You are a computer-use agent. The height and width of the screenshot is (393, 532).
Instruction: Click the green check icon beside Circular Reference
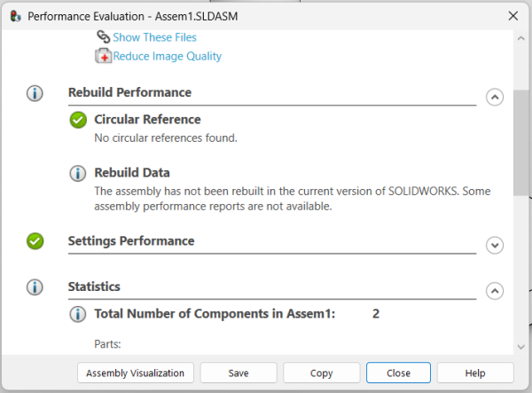click(x=78, y=120)
